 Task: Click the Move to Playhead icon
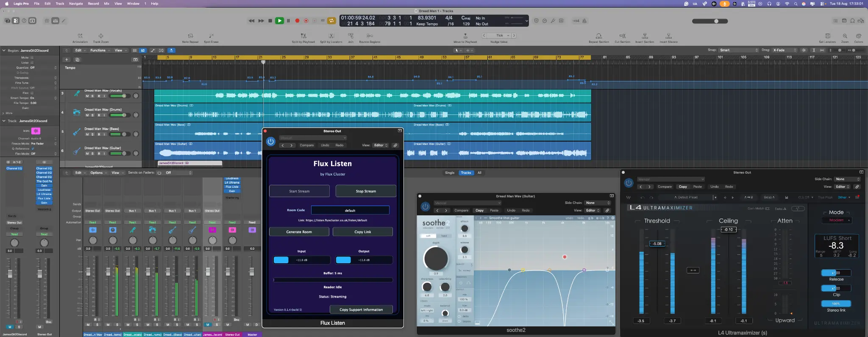(x=465, y=36)
